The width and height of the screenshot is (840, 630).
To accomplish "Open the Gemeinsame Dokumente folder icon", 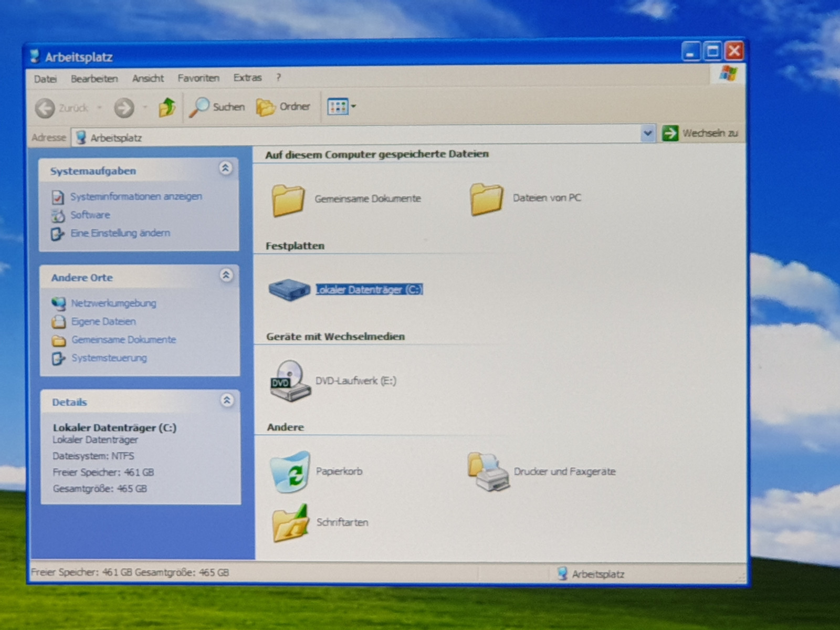I will pyautogui.click(x=288, y=199).
